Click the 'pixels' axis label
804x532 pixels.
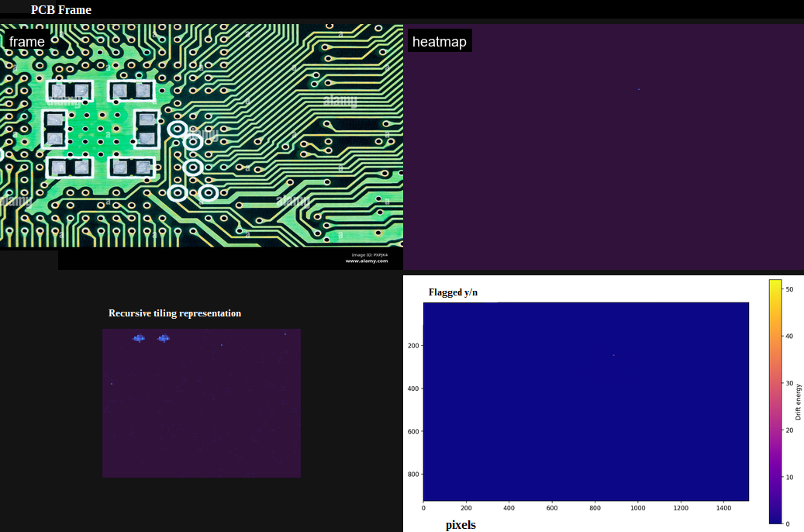click(461, 525)
